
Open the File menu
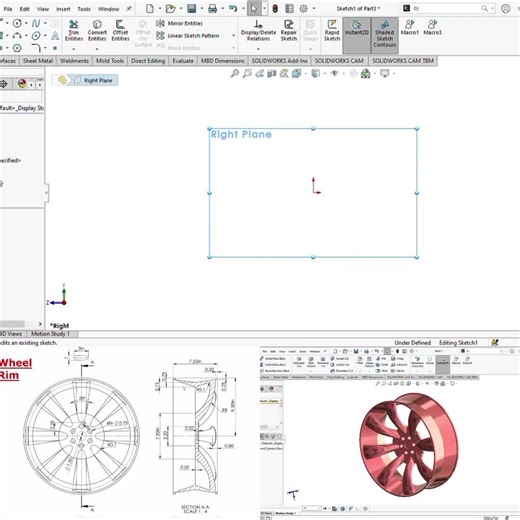pyautogui.click(x=8, y=9)
